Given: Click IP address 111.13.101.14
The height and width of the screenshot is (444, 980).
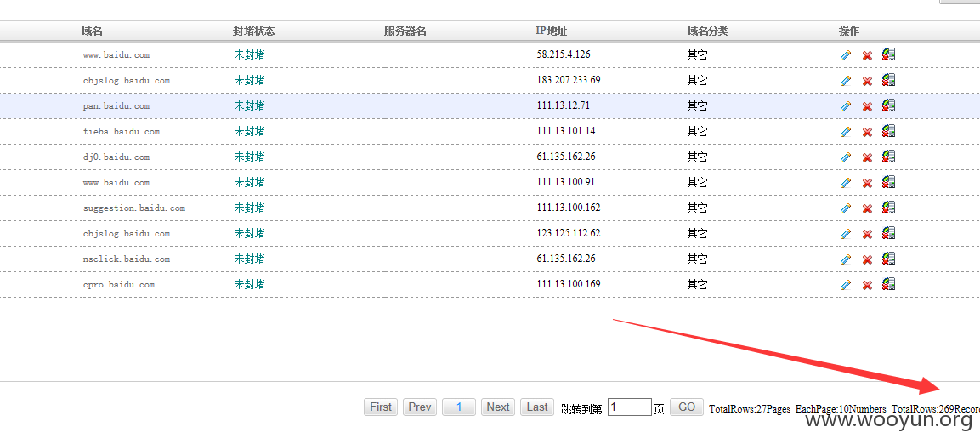Looking at the screenshot, I should pyautogui.click(x=565, y=131).
